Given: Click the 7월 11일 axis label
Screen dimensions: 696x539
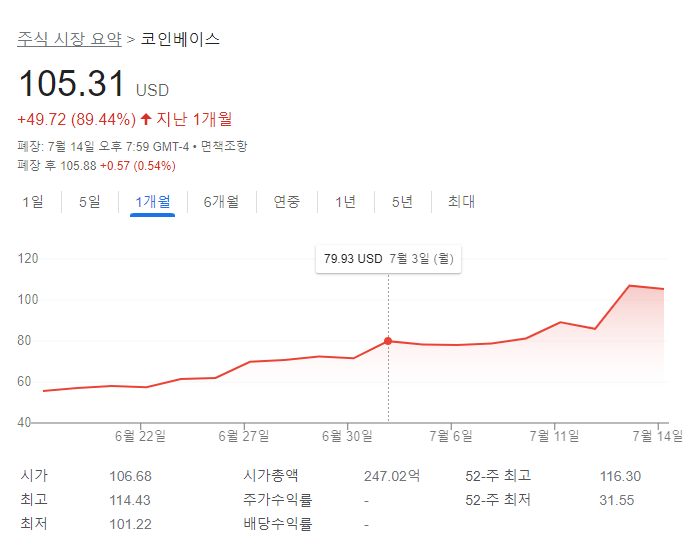Looking at the screenshot, I should [554, 436].
